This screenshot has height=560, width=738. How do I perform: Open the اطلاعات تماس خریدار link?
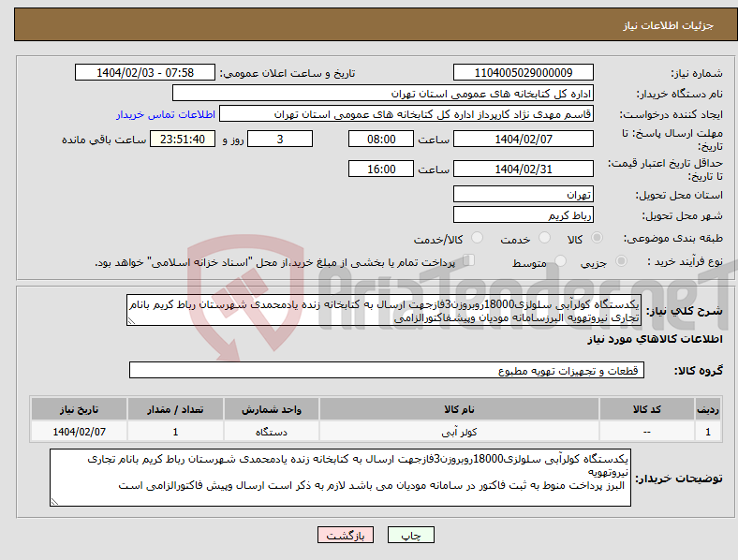[166, 114]
